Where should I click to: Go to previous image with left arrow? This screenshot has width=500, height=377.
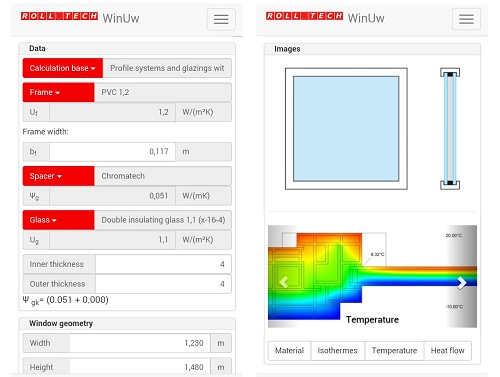coord(283,282)
